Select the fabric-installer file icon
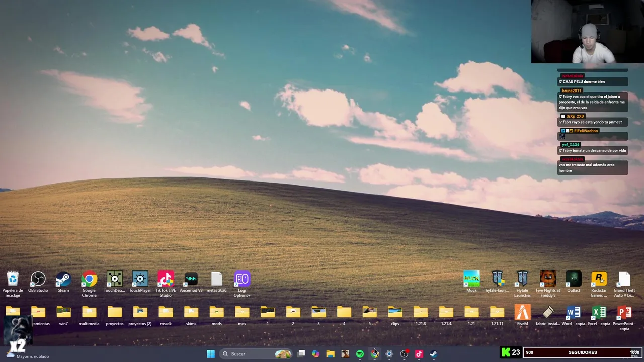This screenshot has height=362, width=644. click(548, 316)
